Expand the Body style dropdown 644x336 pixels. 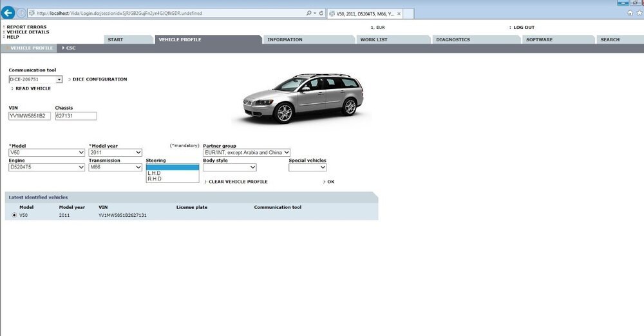coord(230,168)
